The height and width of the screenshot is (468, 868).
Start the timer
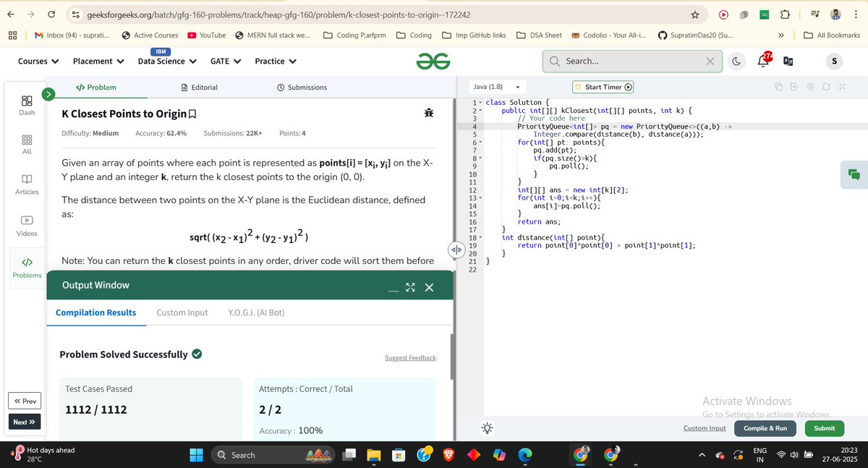604,87
